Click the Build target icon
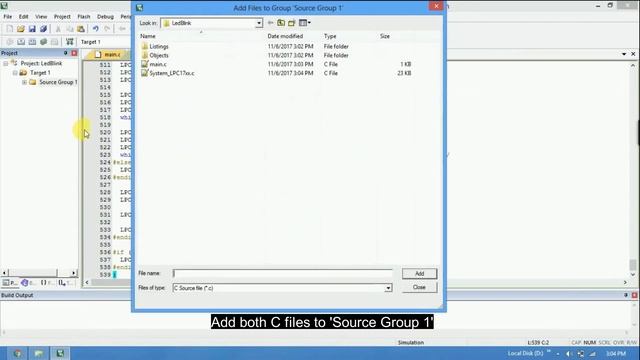This screenshot has width=640, height=360. pyautogui.click(x=21, y=42)
